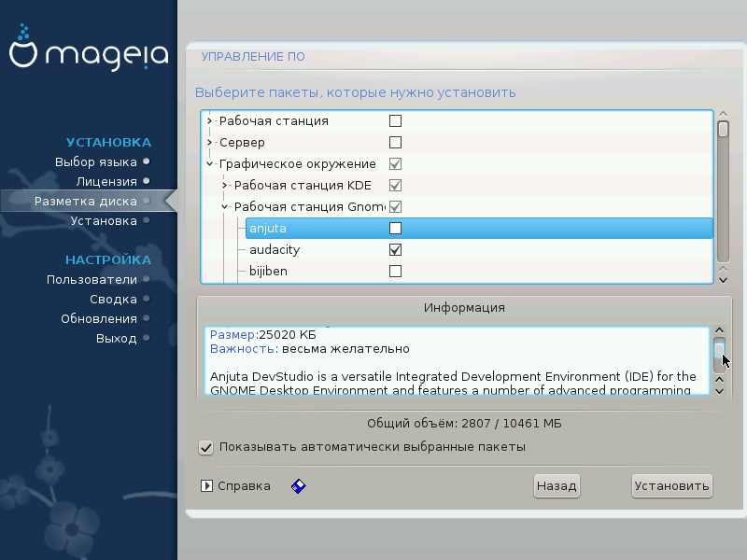
Task: Click package list scrollbar up arrow
Action: [x=723, y=114]
